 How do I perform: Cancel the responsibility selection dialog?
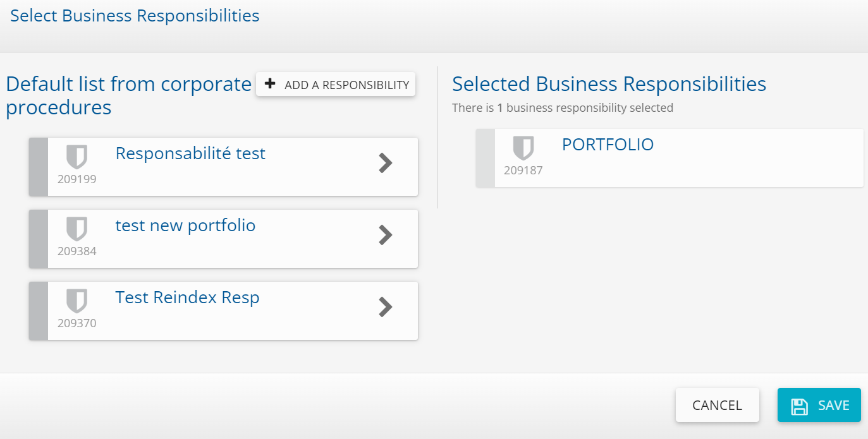pyautogui.click(x=717, y=405)
